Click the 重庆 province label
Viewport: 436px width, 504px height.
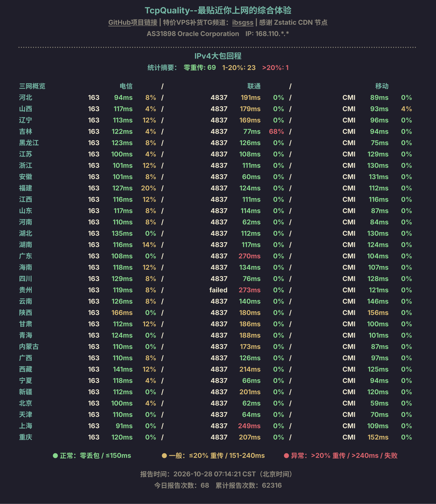26,437
